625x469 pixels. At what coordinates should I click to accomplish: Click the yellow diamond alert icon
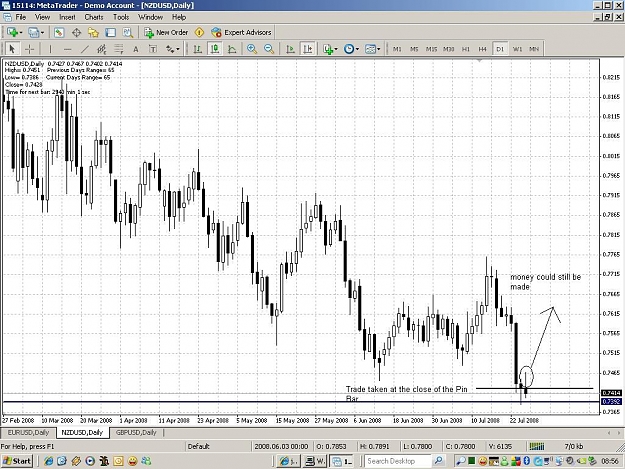(x=199, y=32)
